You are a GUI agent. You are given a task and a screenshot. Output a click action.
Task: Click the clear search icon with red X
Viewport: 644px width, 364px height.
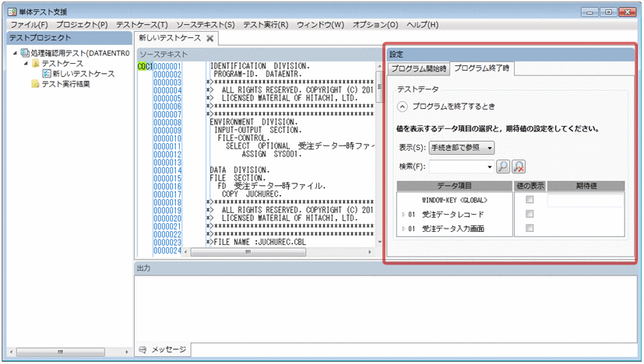pyautogui.click(x=519, y=166)
